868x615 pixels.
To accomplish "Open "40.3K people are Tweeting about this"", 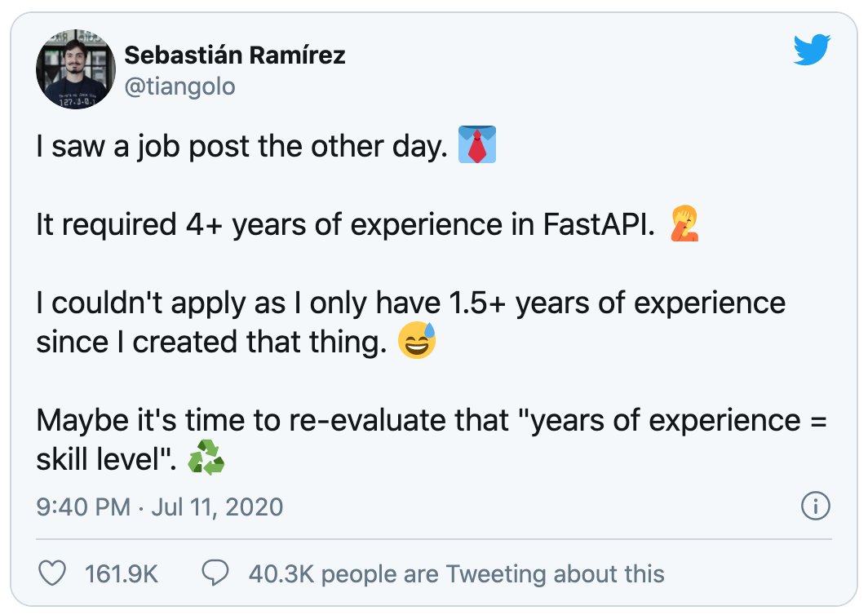I will (456, 573).
